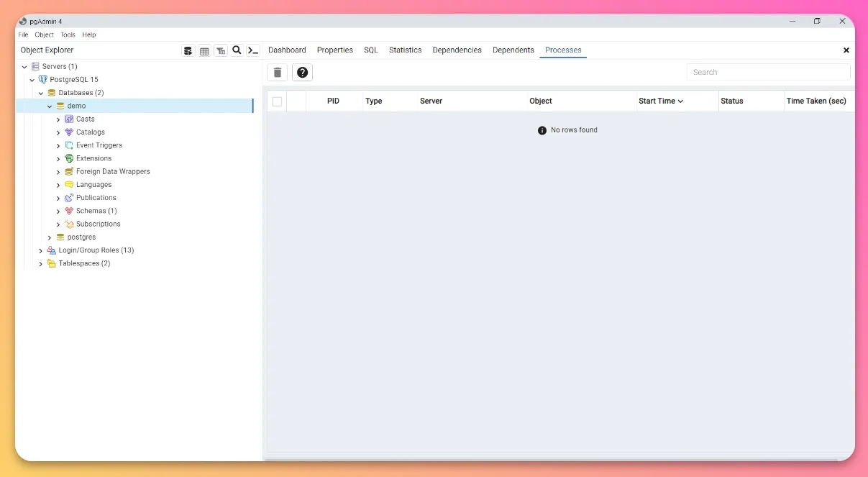Expand the Catalogs node arrow
Image resolution: width=868 pixels, height=477 pixels.
58,132
